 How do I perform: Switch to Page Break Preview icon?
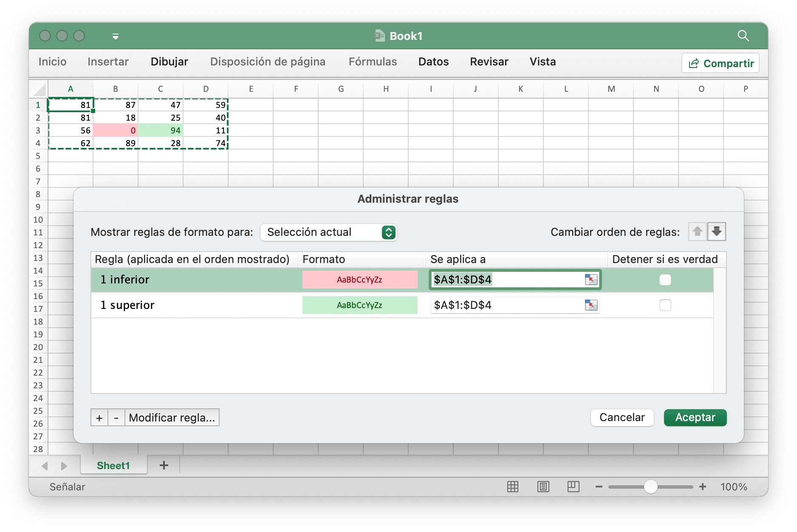coord(573,487)
